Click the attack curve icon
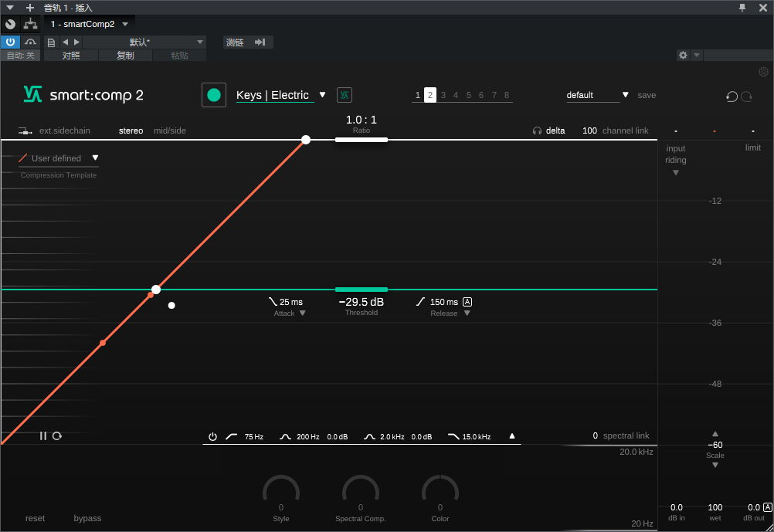The width and height of the screenshot is (774, 532). tap(273, 302)
